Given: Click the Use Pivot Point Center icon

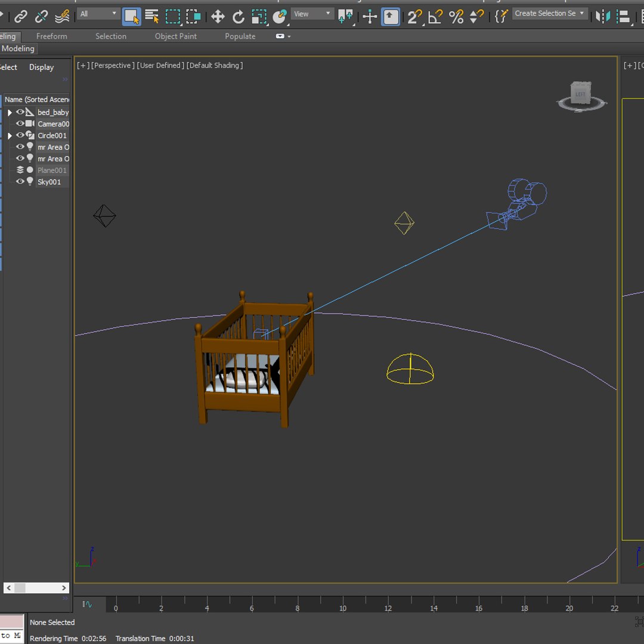Looking at the screenshot, I should [345, 17].
